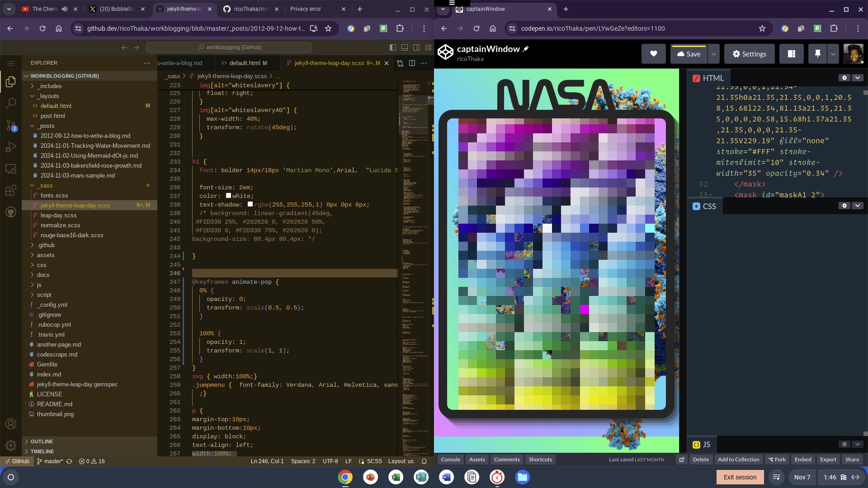Screen dimensions: 868x488
Task: Open the Search view in activity bar
Action: click(11, 103)
